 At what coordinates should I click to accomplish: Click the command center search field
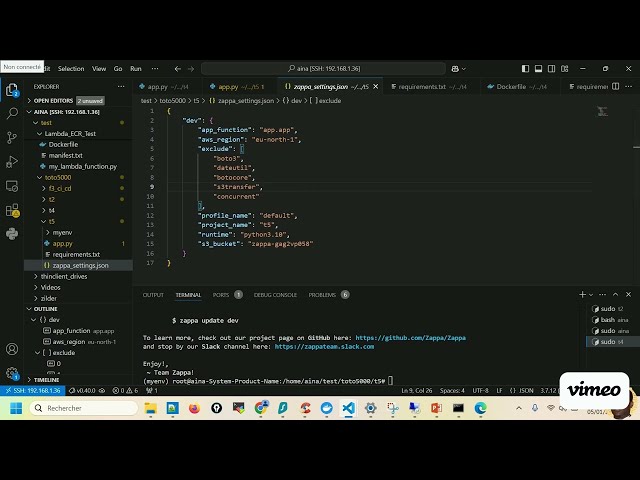pyautogui.click(x=324, y=69)
